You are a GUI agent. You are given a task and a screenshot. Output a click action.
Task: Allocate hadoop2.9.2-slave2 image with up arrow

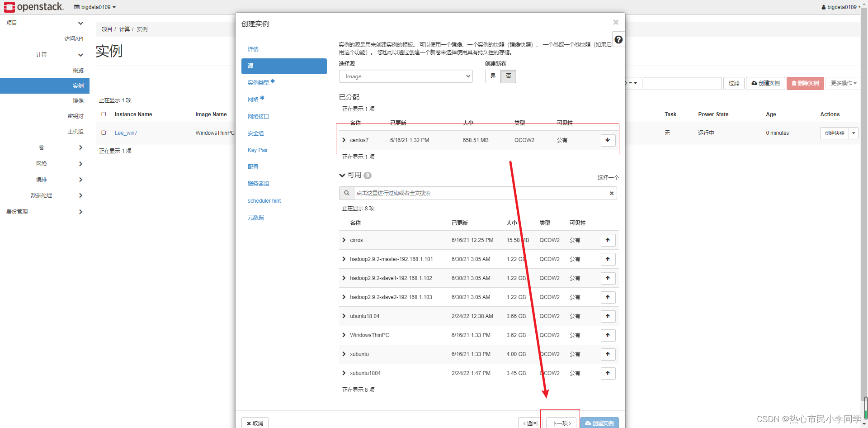click(x=608, y=297)
